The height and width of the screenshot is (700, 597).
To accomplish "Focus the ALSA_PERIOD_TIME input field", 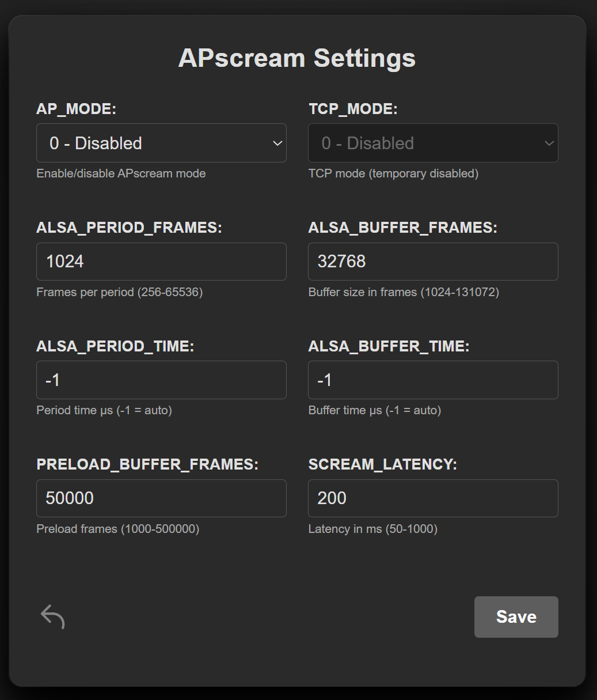I will pyautogui.click(x=161, y=380).
